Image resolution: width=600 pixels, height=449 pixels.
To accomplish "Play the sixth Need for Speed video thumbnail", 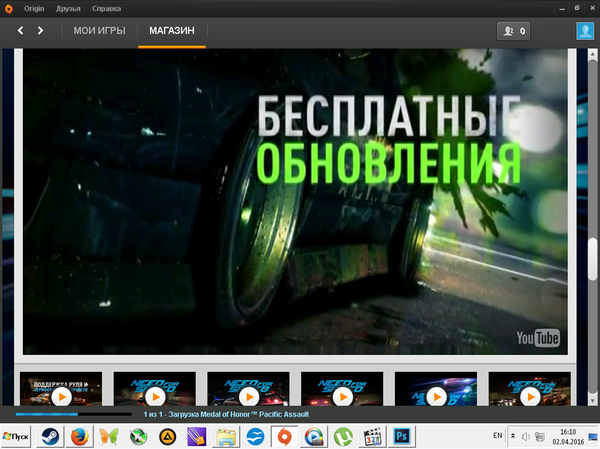I will pyautogui.click(x=530, y=389).
